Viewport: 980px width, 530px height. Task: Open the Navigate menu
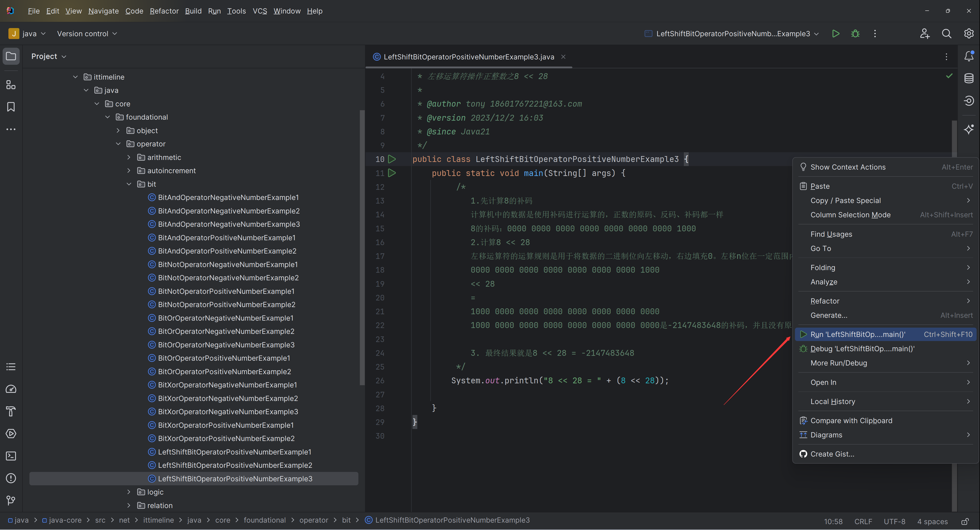[104, 11]
